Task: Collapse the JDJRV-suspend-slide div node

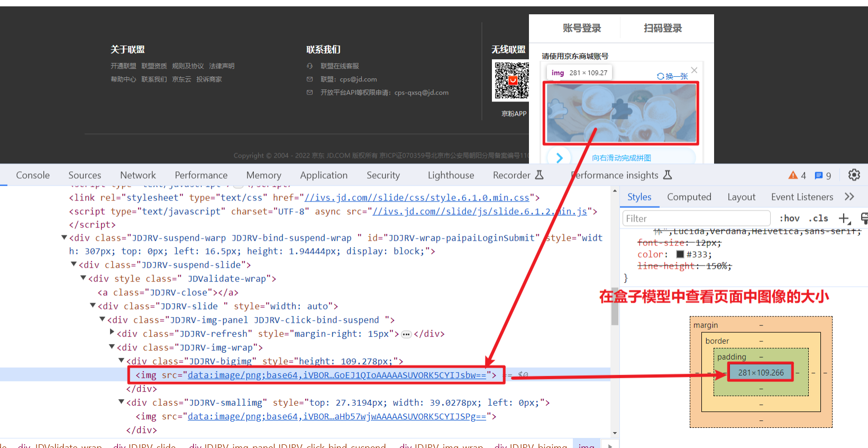Action: 74,264
